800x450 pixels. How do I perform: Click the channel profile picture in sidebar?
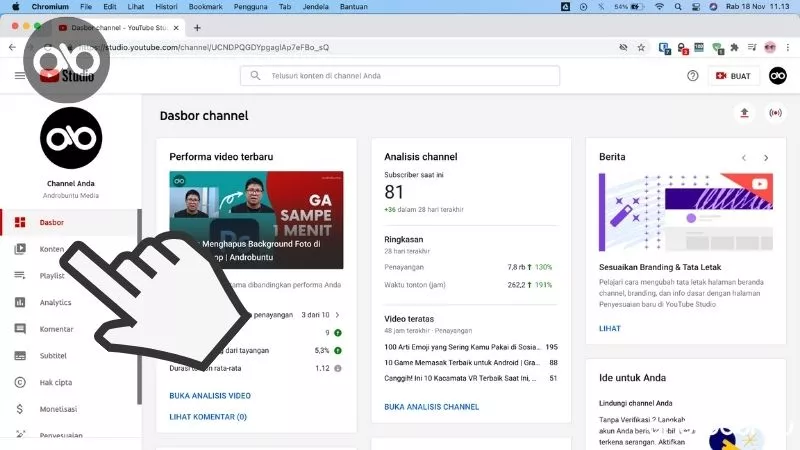click(x=71, y=138)
